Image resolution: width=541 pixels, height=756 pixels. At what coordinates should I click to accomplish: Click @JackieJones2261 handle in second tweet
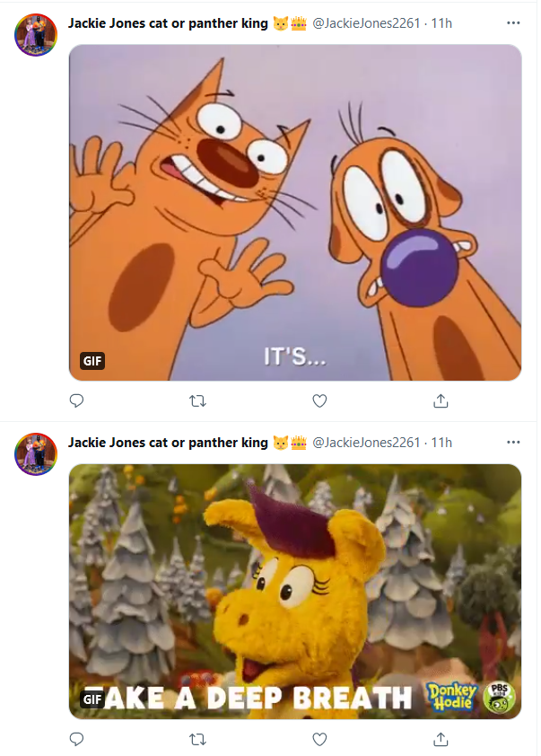(x=366, y=442)
